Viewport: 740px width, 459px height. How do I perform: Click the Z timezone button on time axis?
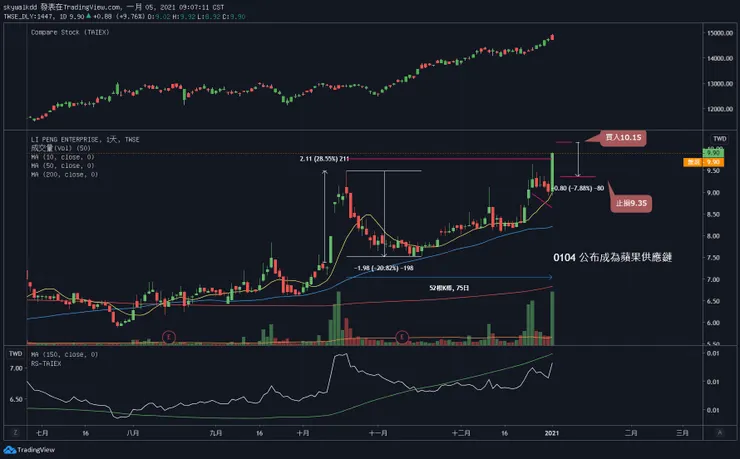tap(15, 433)
